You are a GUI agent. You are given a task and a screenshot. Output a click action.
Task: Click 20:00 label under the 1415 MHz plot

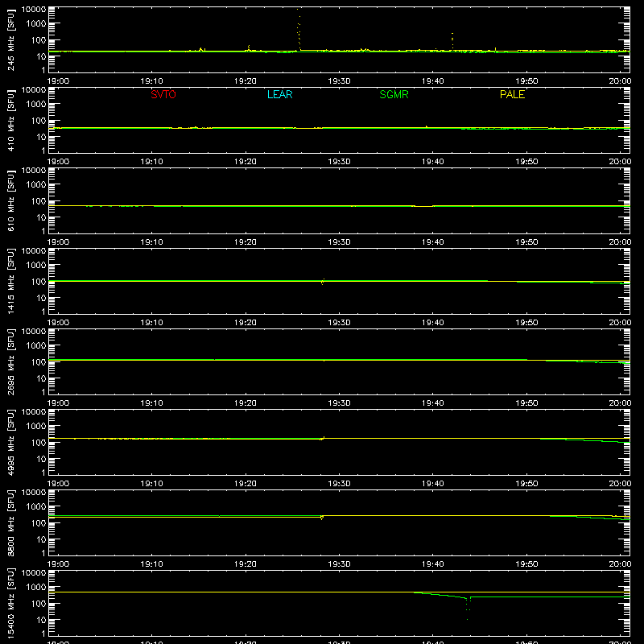620,323
